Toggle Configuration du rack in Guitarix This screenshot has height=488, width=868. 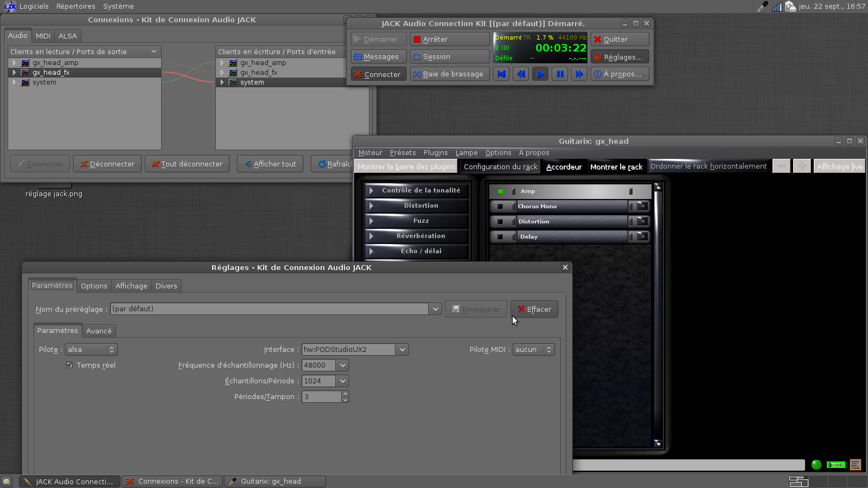(x=501, y=166)
